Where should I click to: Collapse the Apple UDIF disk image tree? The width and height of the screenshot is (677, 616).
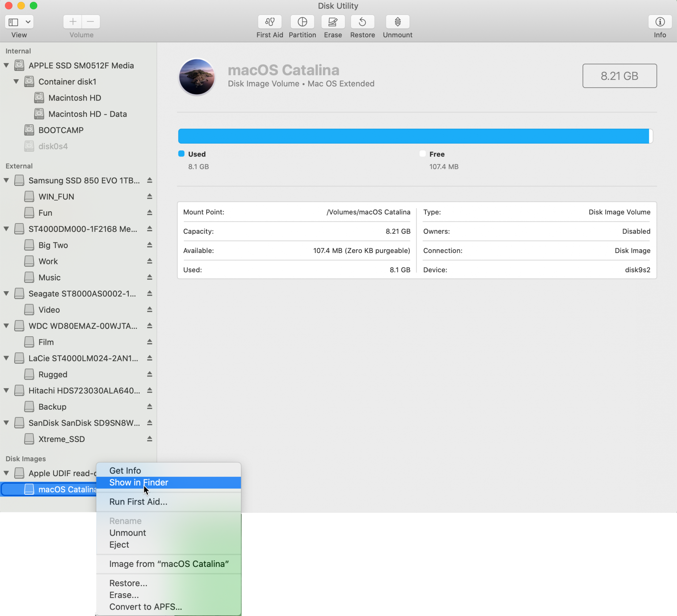(6, 473)
